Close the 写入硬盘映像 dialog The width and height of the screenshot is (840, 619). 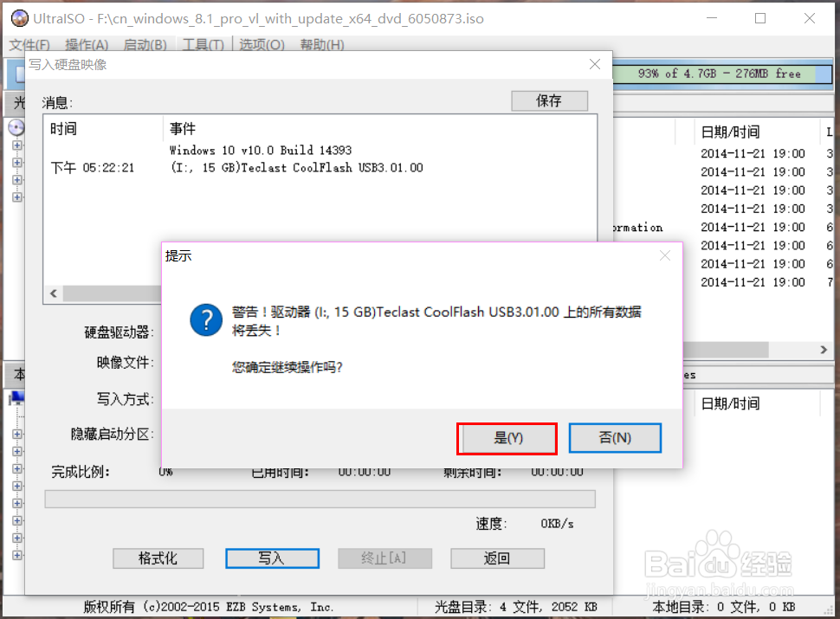(595, 64)
